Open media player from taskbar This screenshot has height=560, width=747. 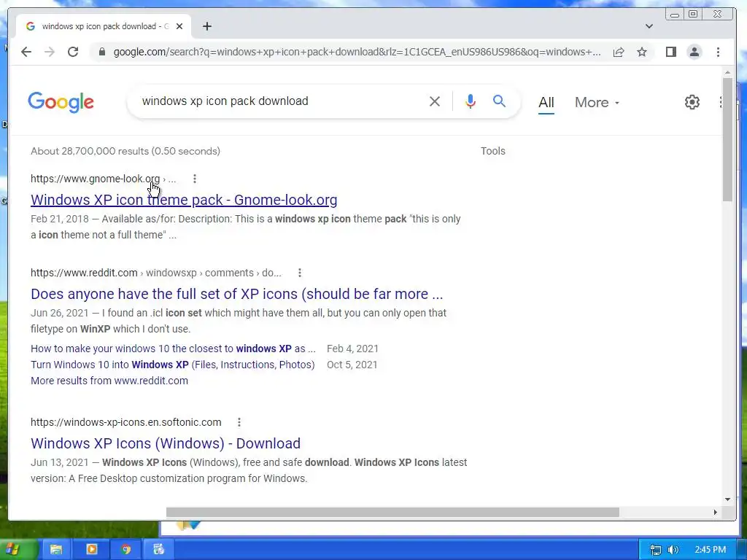91,550
